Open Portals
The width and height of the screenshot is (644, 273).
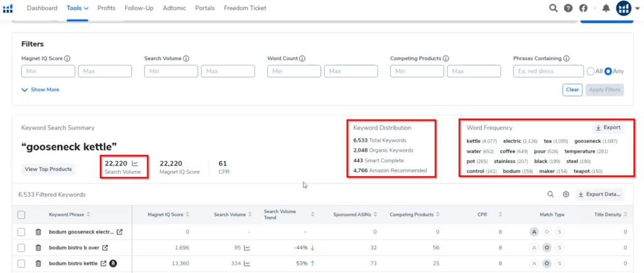[205, 8]
